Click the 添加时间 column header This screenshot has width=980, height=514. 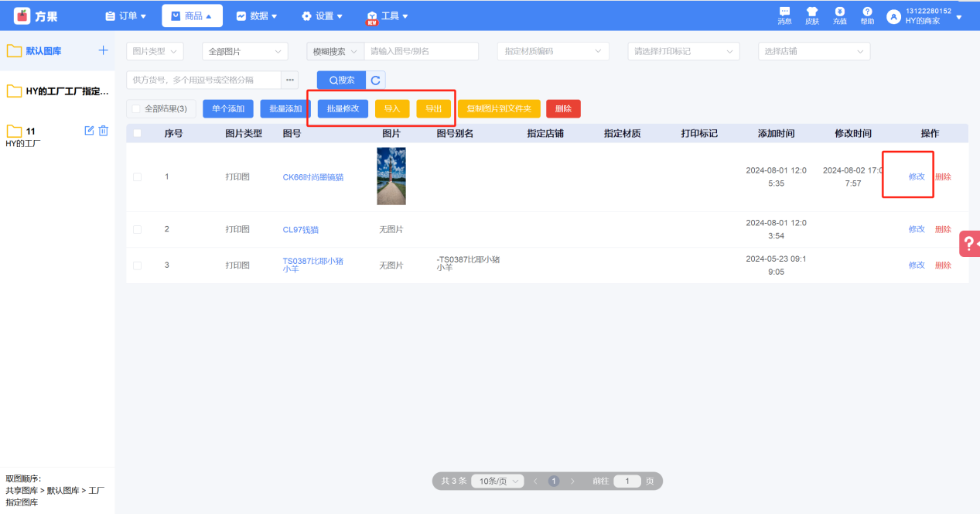[x=776, y=133]
